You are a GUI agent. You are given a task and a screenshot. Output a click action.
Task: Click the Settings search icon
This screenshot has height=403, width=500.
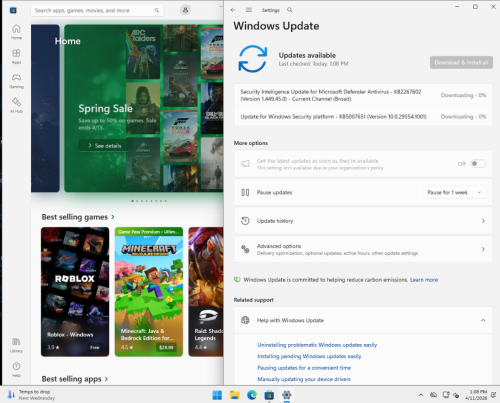290,10
